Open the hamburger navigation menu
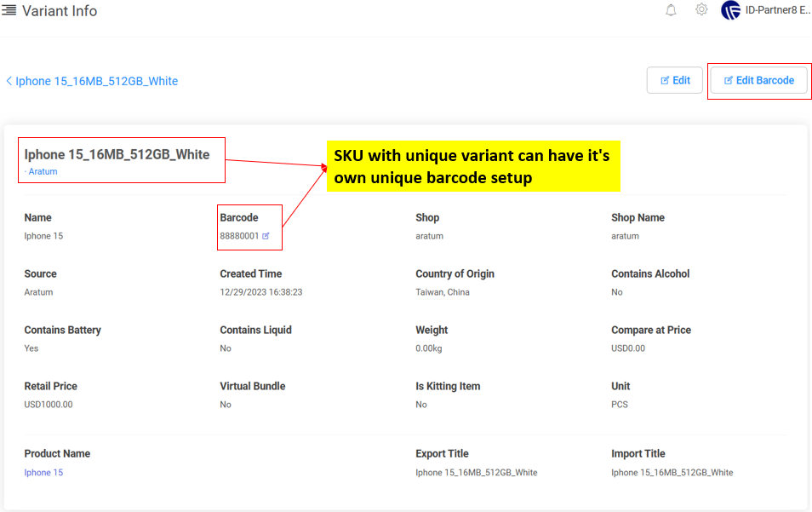This screenshot has width=812, height=512. 9,10
